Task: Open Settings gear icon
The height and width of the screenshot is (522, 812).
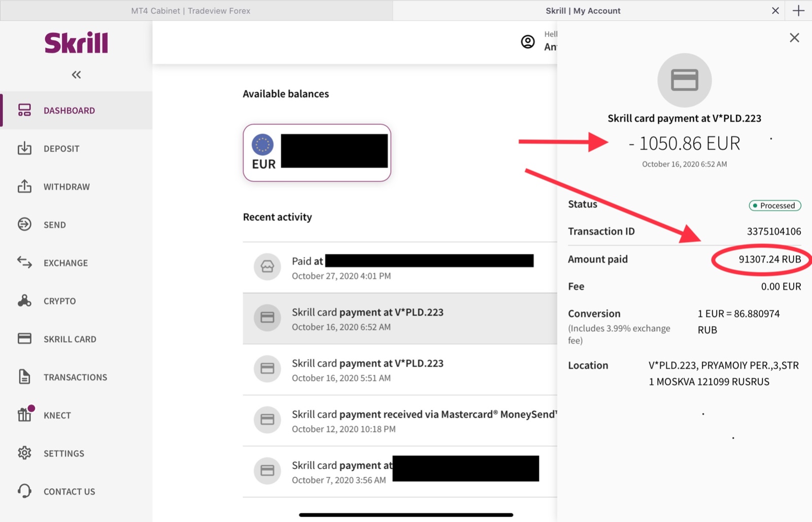Action: 24,453
